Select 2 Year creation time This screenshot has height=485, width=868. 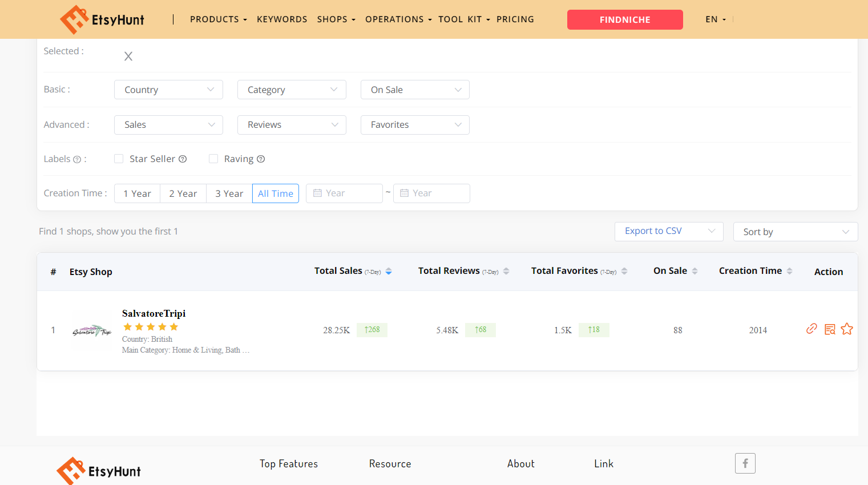pyautogui.click(x=183, y=193)
